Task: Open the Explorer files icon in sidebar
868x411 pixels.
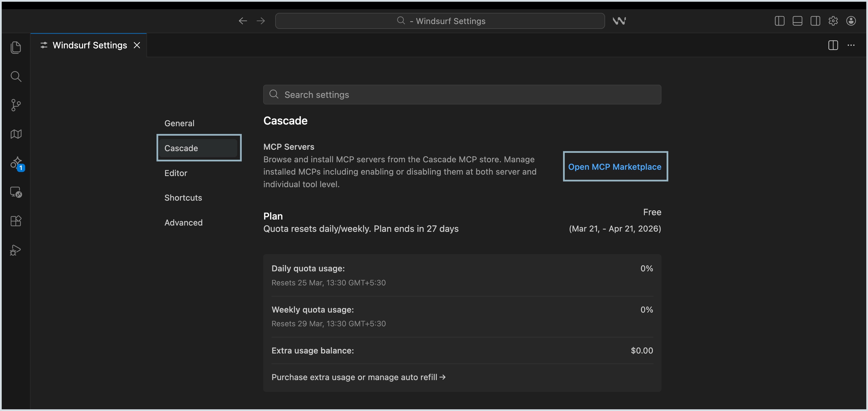Action: point(16,47)
